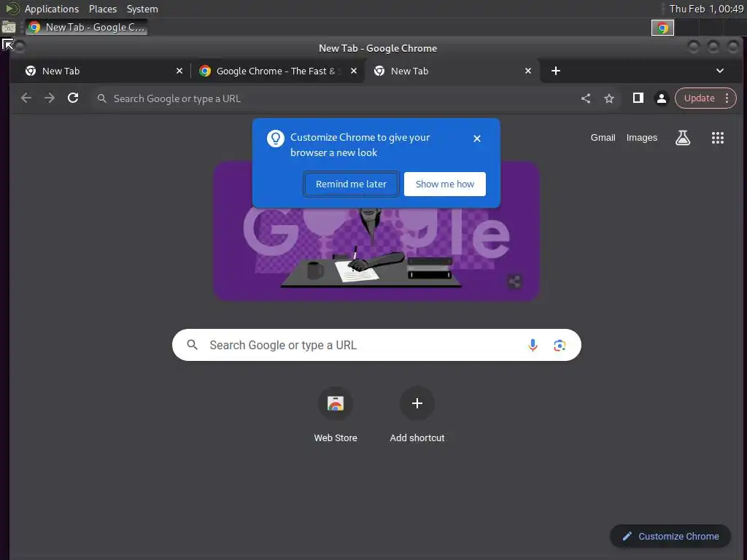Switch to the first New Tab

[x=100, y=71]
